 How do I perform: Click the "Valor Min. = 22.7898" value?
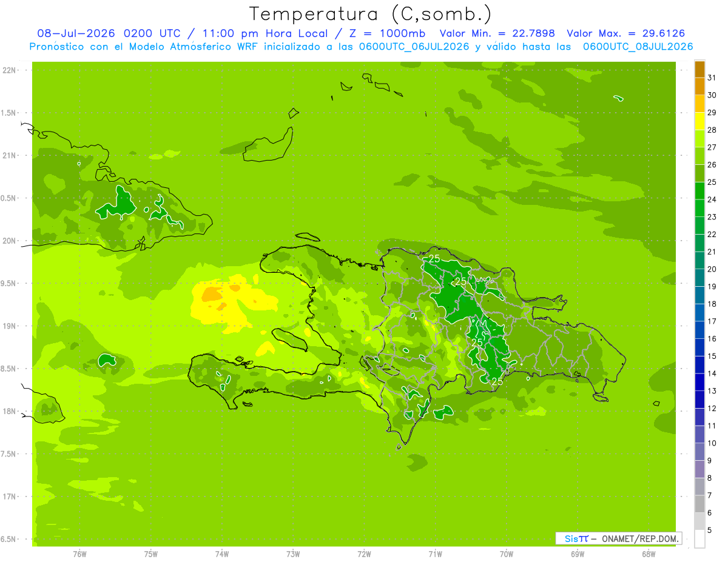point(497,33)
